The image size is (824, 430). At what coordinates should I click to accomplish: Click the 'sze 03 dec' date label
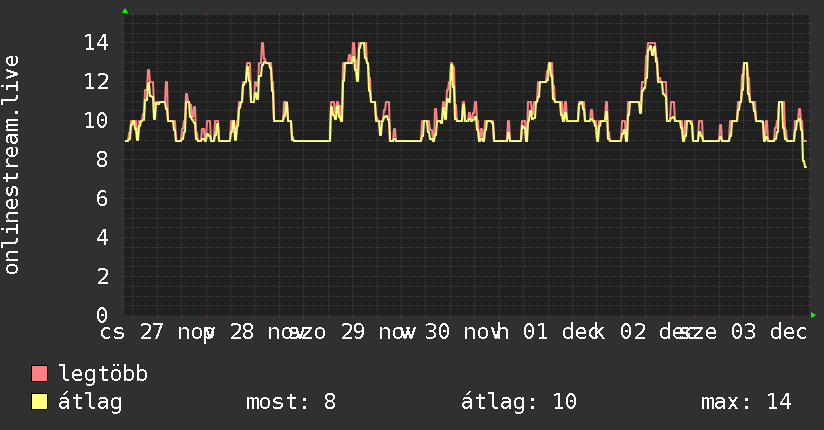pyautogui.click(x=741, y=332)
